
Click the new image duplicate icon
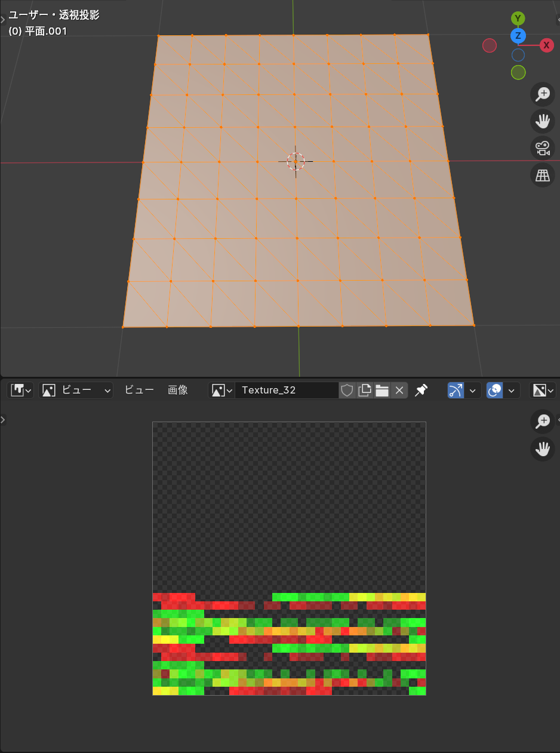(x=364, y=390)
